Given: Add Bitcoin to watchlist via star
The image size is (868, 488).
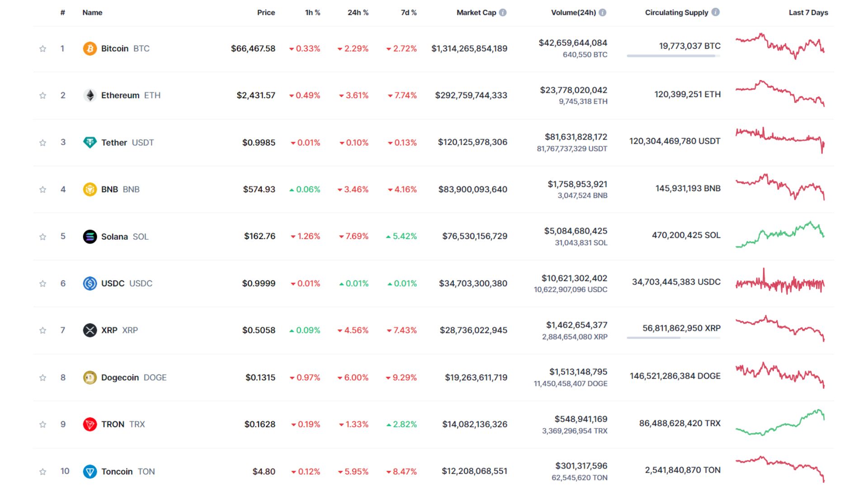Looking at the screenshot, I should click(43, 48).
